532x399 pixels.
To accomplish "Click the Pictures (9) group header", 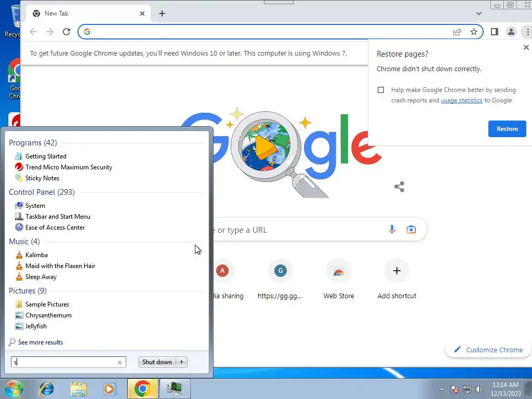I will (x=28, y=291).
